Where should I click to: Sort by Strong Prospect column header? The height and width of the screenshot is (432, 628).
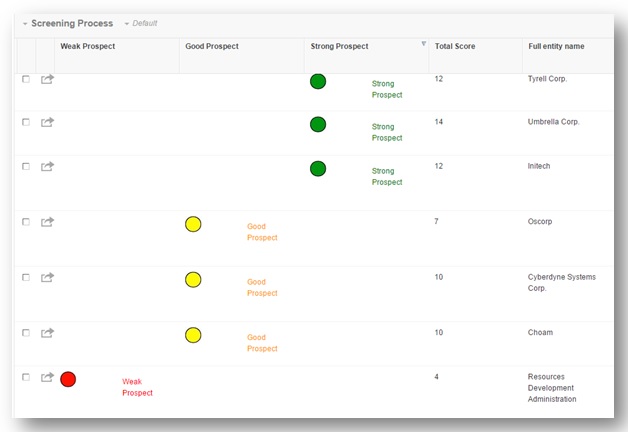pos(339,46)
